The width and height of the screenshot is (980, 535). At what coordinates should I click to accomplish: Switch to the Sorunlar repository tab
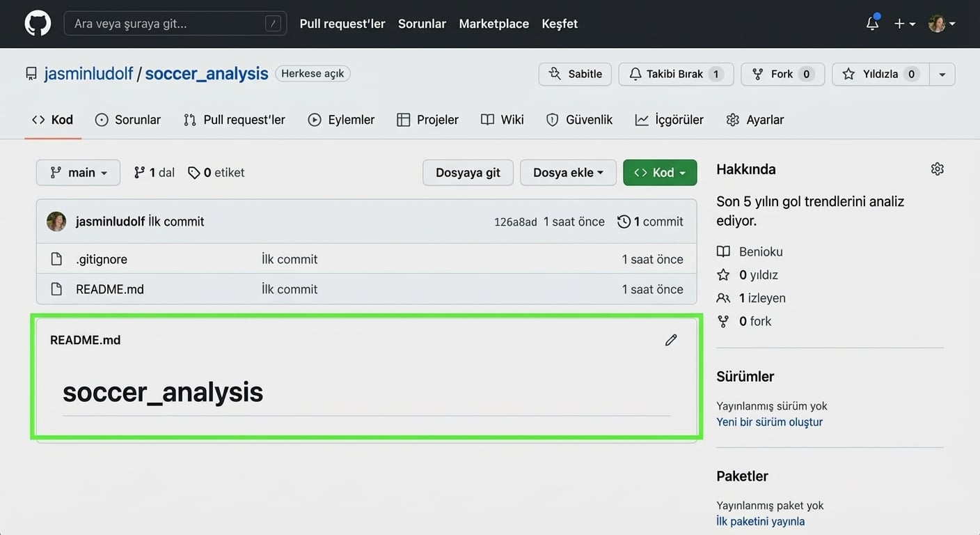[x=128, y=120]
